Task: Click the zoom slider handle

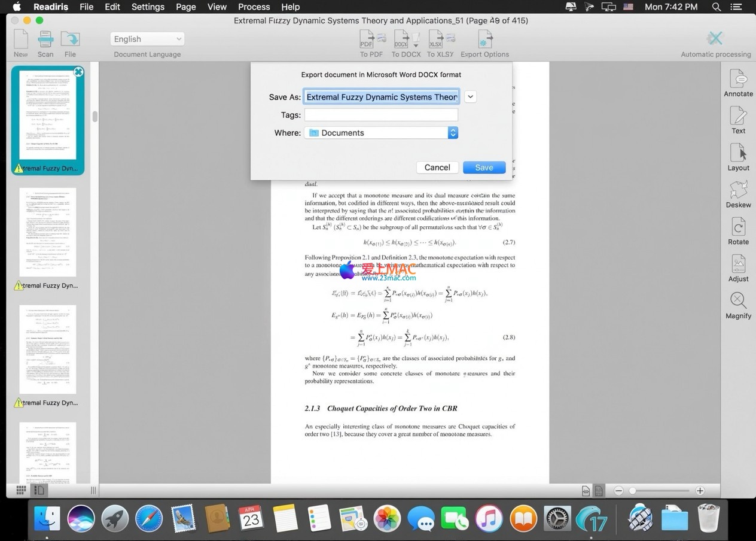Action: [632, 491]
